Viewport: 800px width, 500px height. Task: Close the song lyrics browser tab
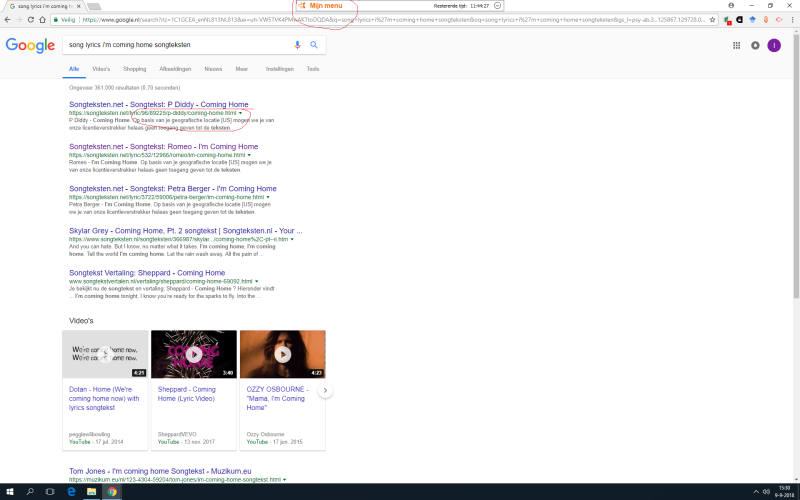(x=78, y=6)
